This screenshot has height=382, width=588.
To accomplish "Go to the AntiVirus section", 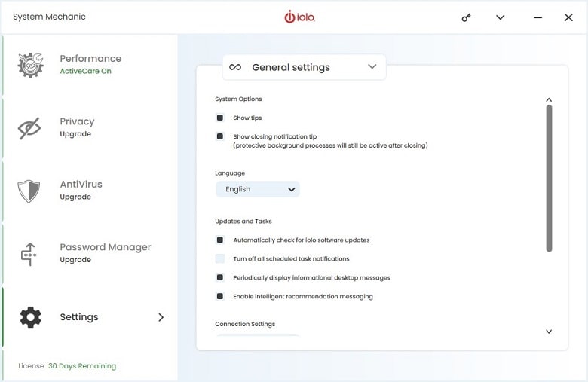I will (81, 184).
